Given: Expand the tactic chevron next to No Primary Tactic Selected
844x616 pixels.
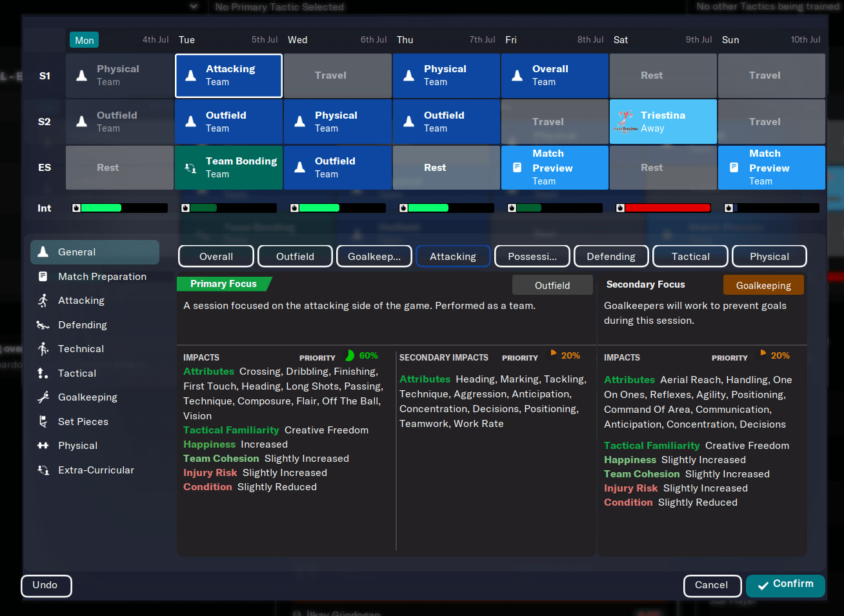Looking at the screenshot, I should pyautogui.click(x=192, y=6).
